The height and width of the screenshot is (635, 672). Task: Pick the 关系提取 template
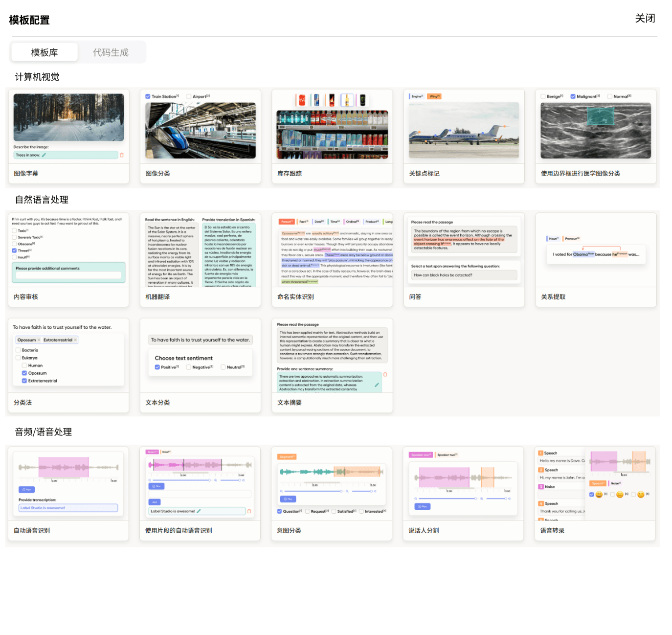[596, 259]
